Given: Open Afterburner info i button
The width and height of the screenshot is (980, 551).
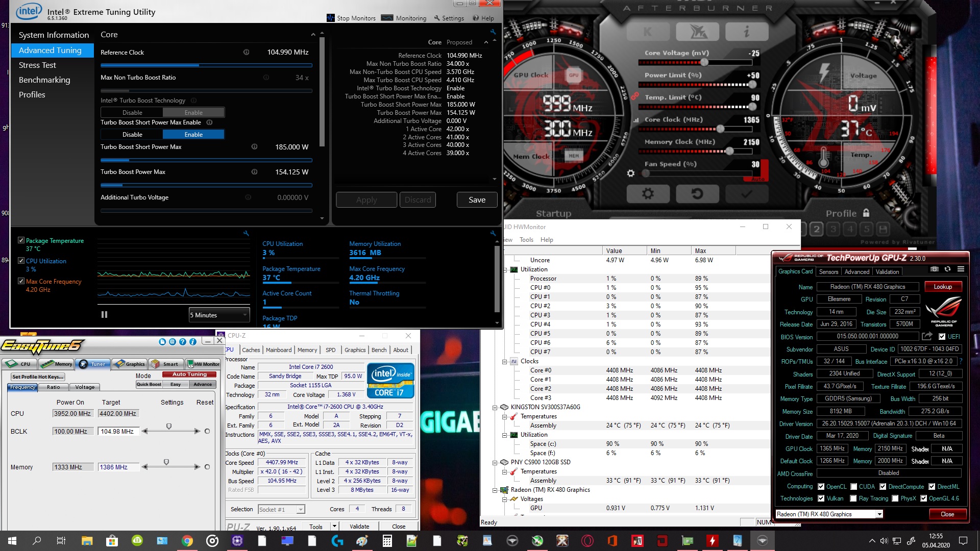Looking at the screenshot, I should (746, 32).
